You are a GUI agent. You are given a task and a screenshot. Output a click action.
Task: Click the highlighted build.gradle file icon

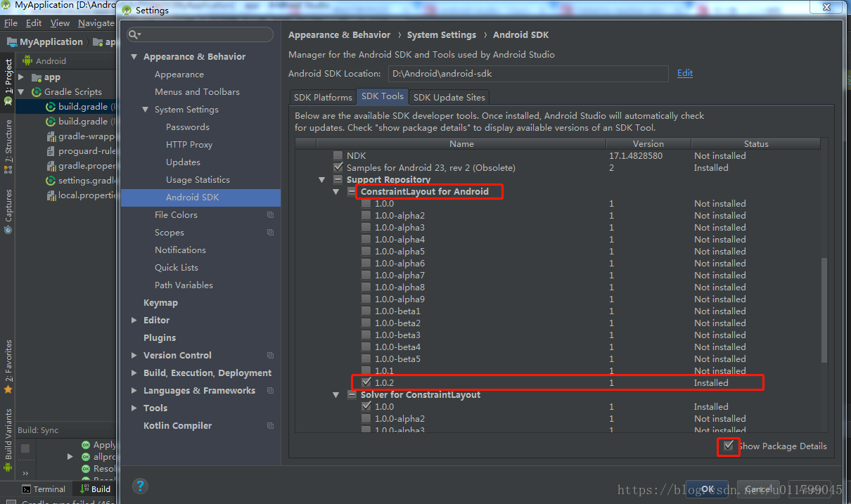pos(51,107)
